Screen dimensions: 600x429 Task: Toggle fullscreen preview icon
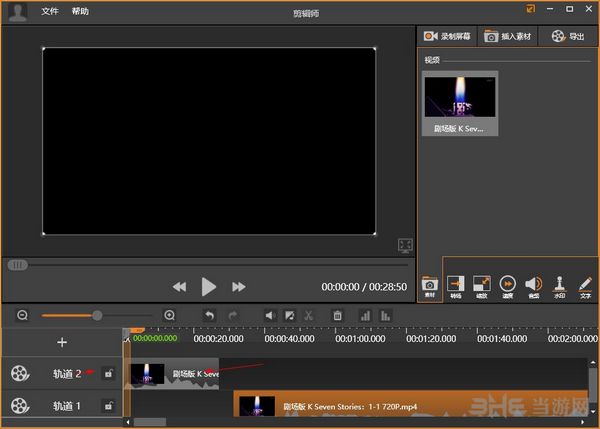click(405, 245)
